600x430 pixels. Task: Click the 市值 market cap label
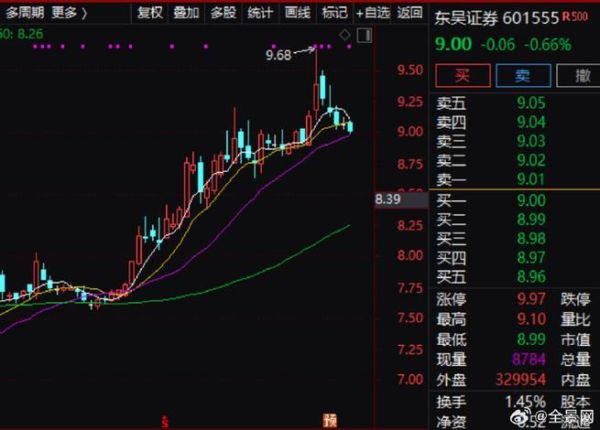(x=576, y=339)
